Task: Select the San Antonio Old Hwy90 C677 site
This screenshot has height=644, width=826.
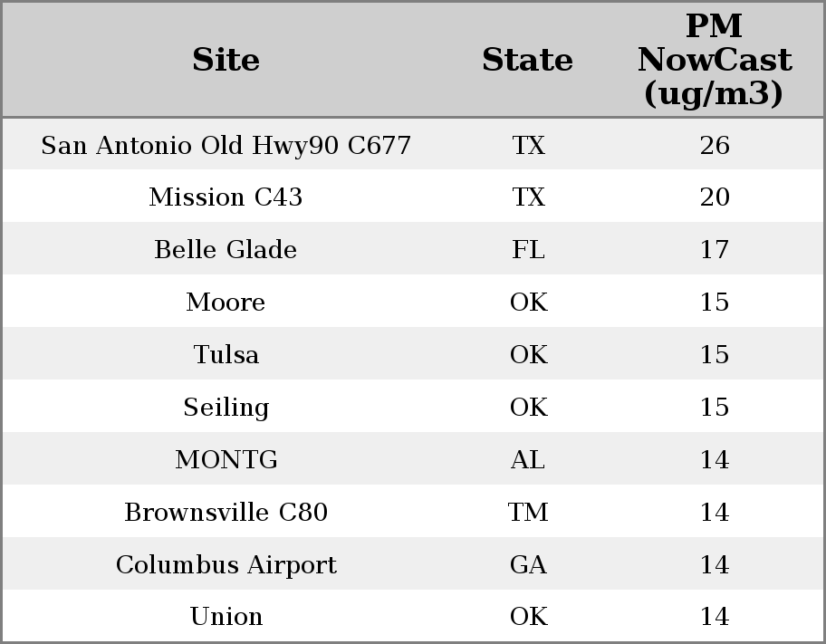Action: (226, 145)
